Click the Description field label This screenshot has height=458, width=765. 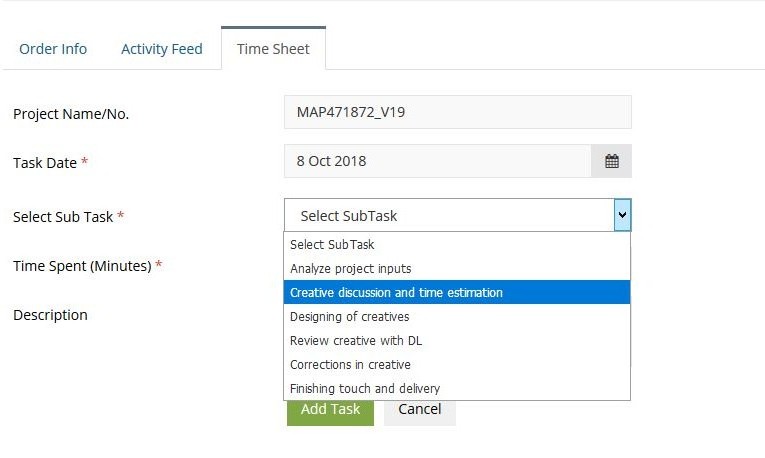coord(50,315)
